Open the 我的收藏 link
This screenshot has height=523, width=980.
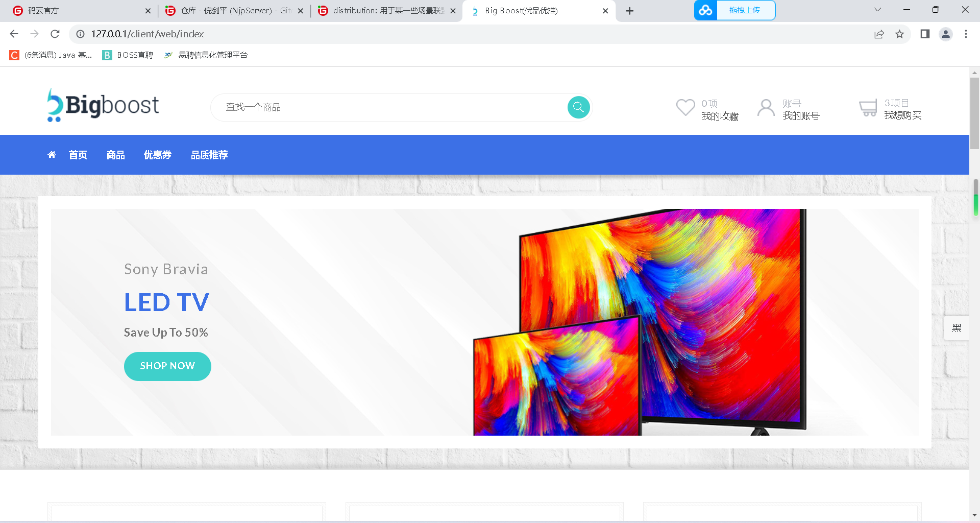[720, 116]
